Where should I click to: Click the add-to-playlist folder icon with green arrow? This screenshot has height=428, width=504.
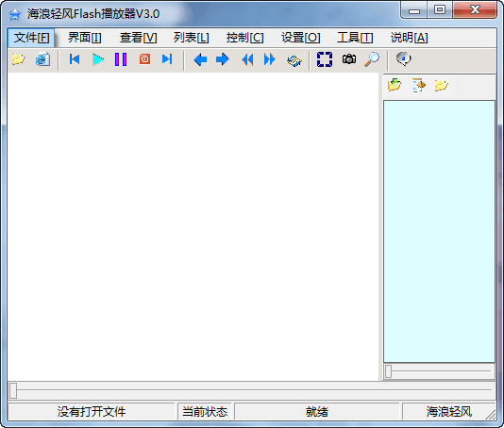[395, 85]
